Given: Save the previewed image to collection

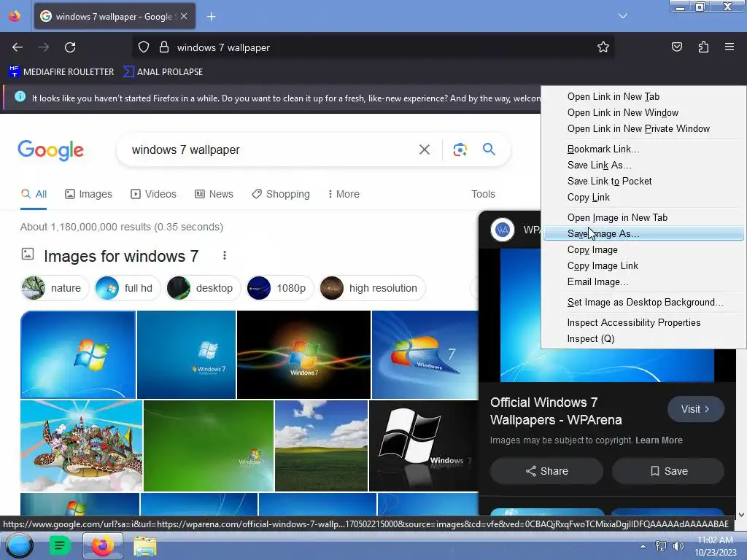Looking at the screenshot, I should click(x=668, y=471).
